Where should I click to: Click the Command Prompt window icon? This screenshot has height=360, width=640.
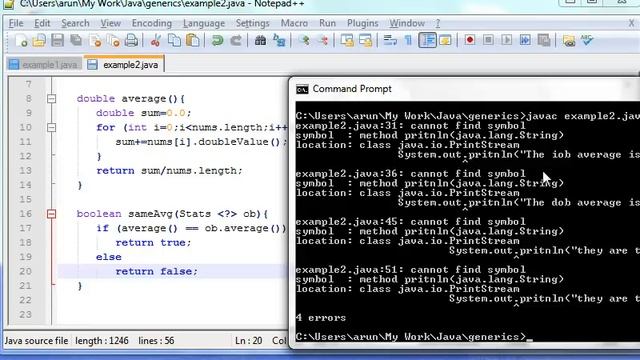(x=302, y=89)
